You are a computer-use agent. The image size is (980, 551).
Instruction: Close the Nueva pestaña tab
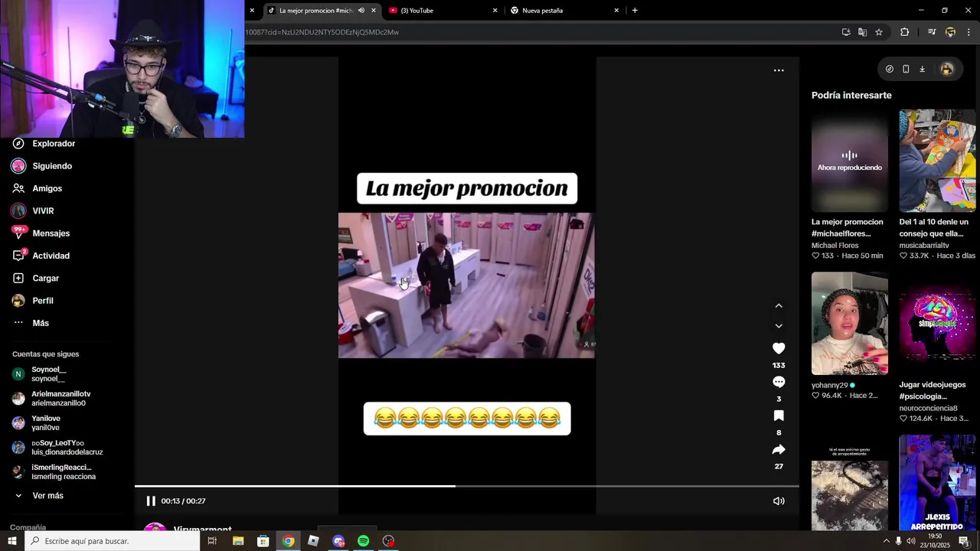pyautogui.click(x=616, y=11)
